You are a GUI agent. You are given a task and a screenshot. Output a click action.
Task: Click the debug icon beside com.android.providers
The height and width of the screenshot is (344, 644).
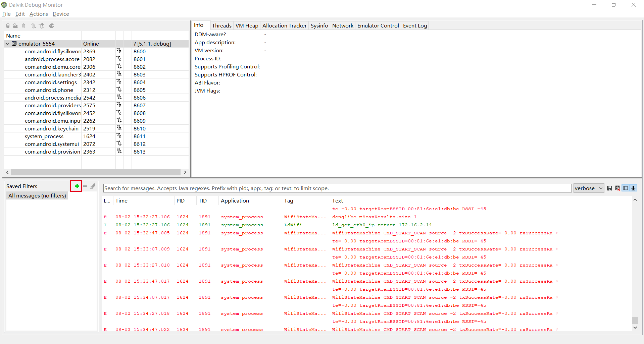click(x=119, y=105)
